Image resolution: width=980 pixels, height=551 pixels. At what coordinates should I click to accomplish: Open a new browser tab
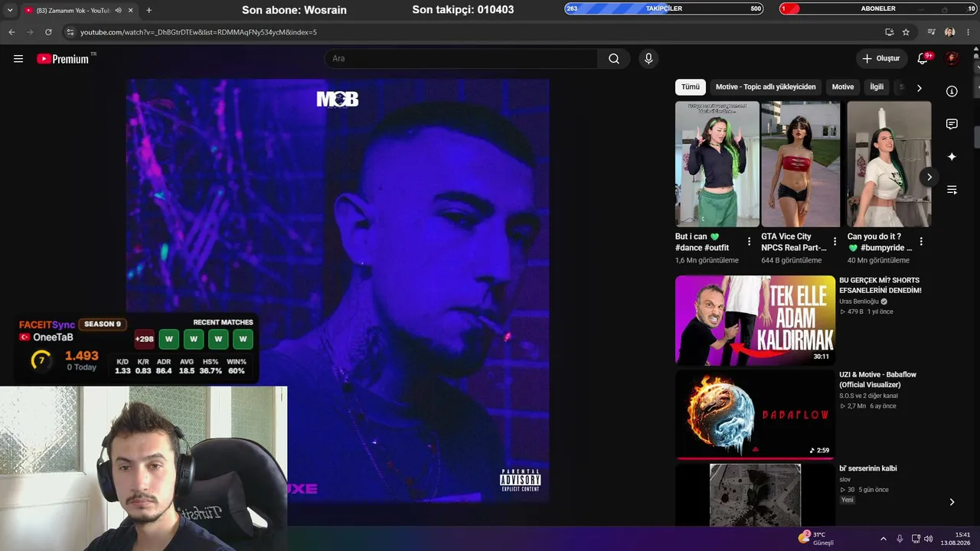coord(149,10)
